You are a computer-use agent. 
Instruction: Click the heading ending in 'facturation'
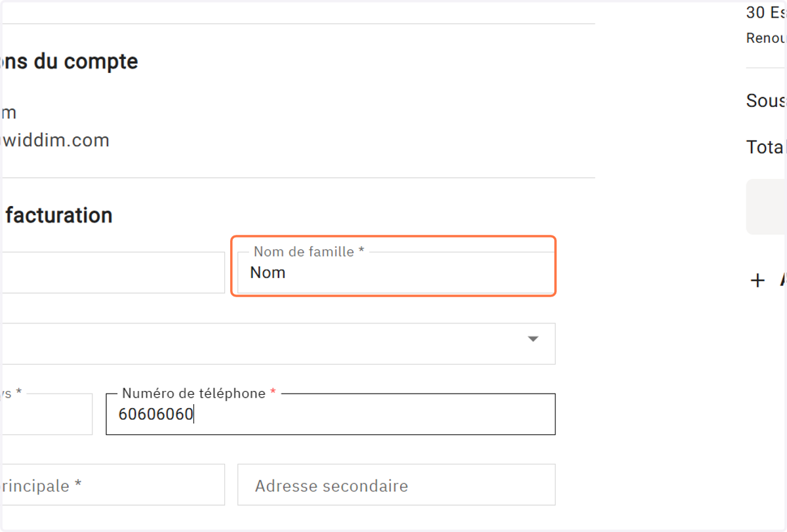click(58, 215)
